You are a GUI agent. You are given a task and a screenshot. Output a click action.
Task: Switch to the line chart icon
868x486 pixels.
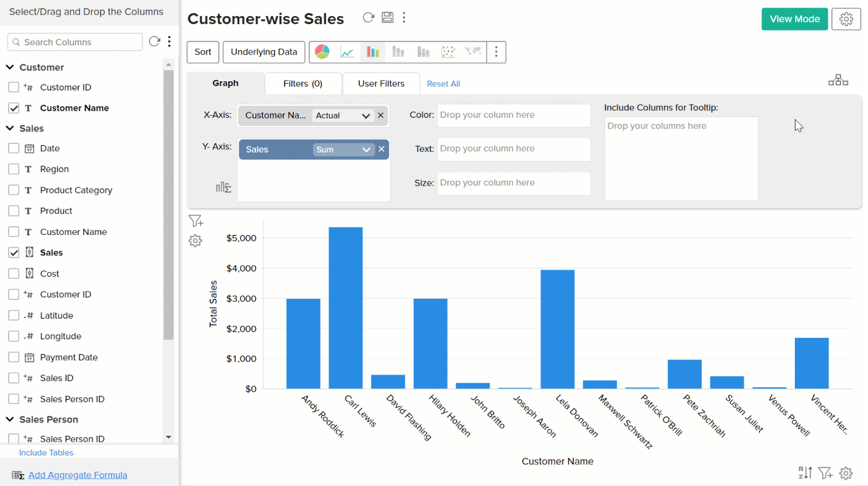347,52
